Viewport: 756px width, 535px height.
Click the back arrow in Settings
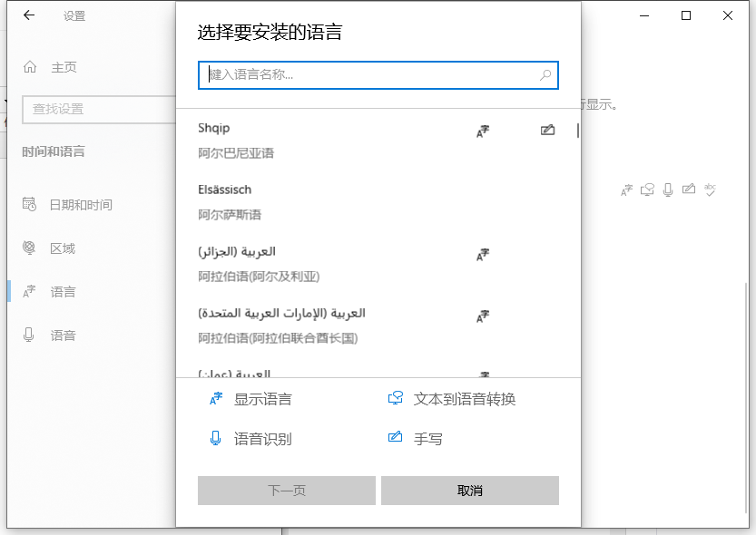[x=29, y=15]
